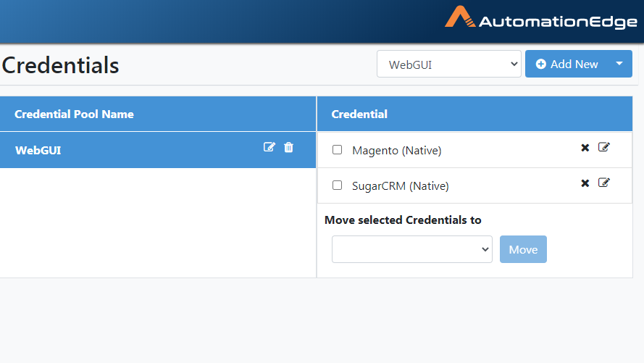
Task: Click the Credential column header
Action: click(x=359, y=114)
